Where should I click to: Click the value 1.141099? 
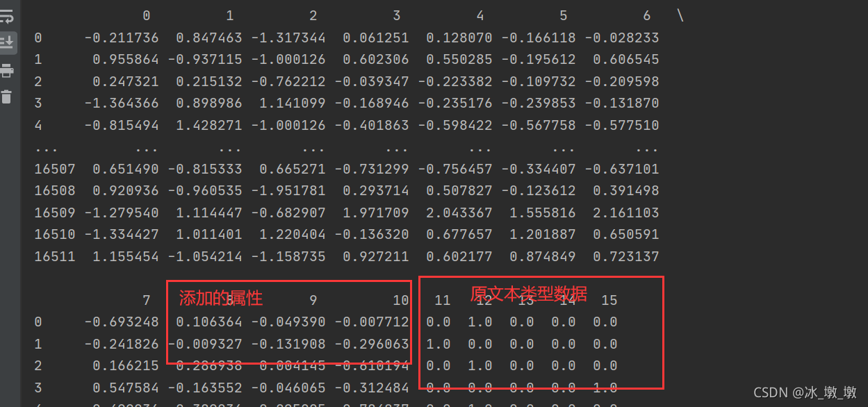(293, 103)
